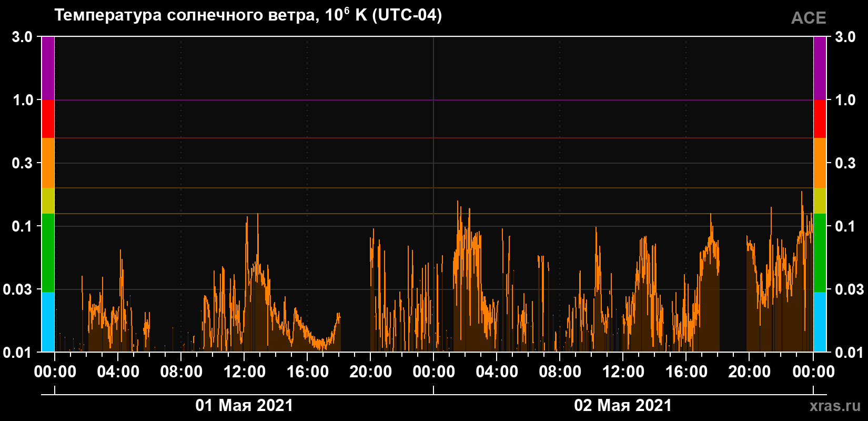Select the 04:00 time label on 02 Мая

point(497,372)
